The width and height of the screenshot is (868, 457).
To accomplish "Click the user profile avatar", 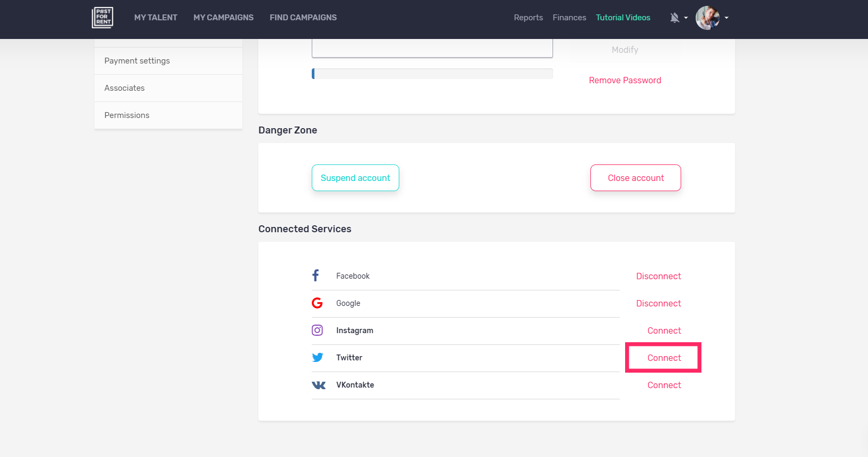I will click(708, 18).
